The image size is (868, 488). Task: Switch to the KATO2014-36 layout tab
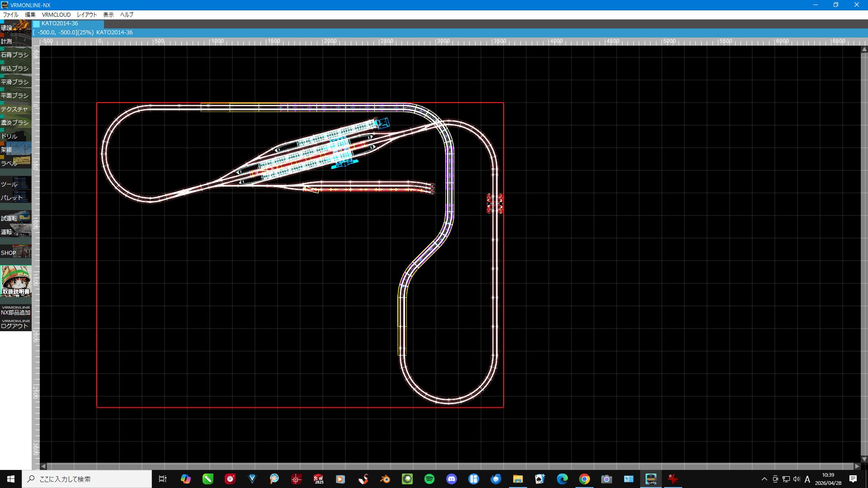(x=68, y=23)
